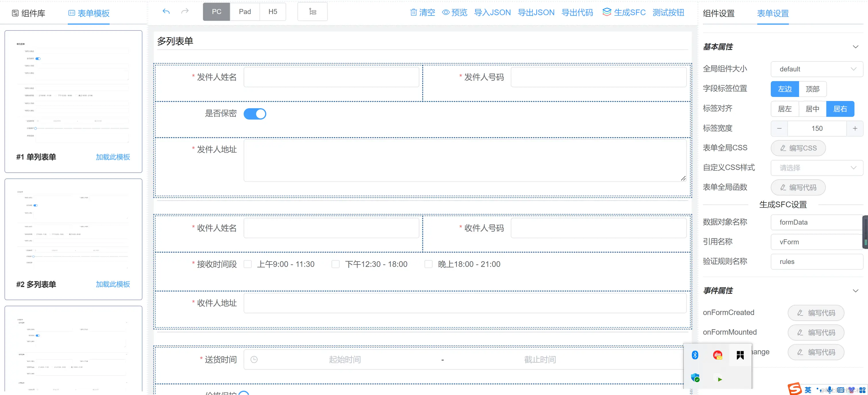Image resolution: width=868 pixels, height=395 pixels.
Task: Click the Bluetooth tray icon
Action: 695,355
